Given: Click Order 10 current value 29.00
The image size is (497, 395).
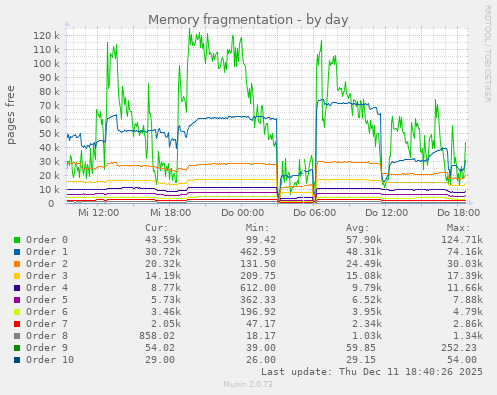Looking at the screenshot, I should pyautogui.click(x=160, y=360).
